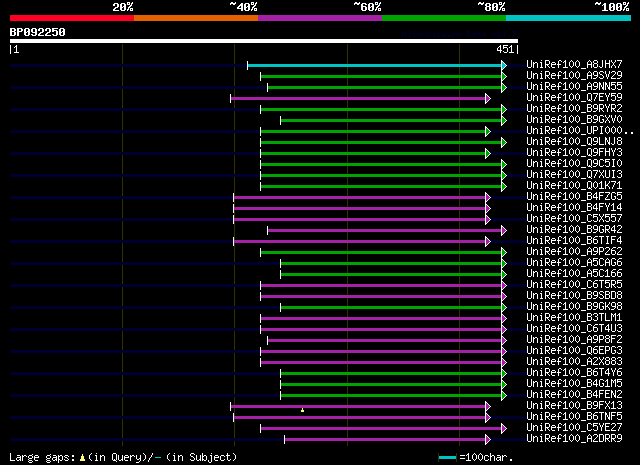Image resolution: width=640 pixels, height=465 pixels.
Task: Select the purple alignment bar for B9GR42
Action: tap(384, 231)
